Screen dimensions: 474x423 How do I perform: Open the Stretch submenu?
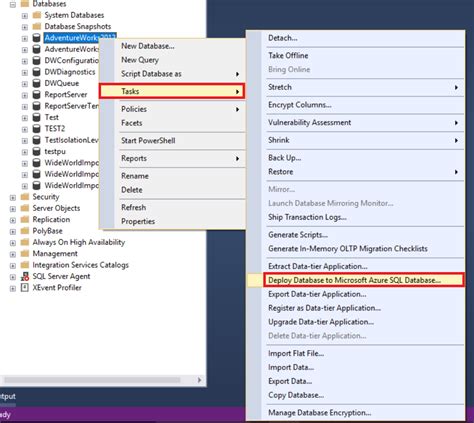tap(355, 87)
